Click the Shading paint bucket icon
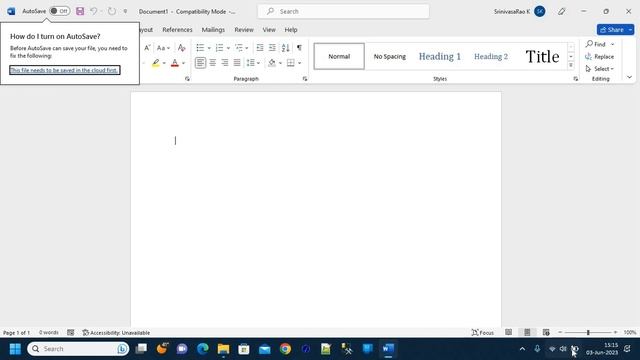The width and height of the screenshot is (640, 360). tap(271, 63)
